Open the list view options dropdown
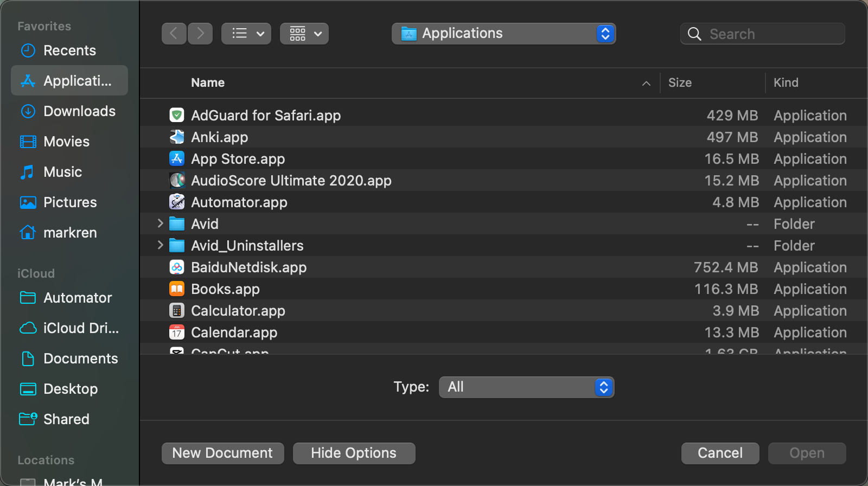868x486 pixels. click(x=246, y=34)
